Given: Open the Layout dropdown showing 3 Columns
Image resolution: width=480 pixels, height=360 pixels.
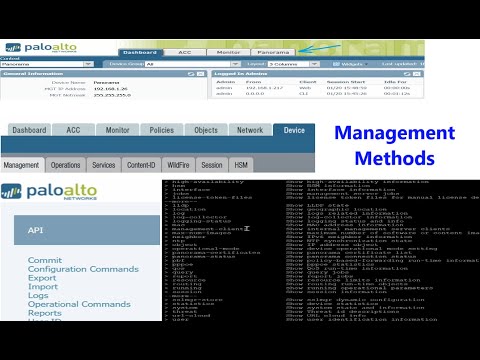Looking at the screenshot, I should click(x=293, y=64).
